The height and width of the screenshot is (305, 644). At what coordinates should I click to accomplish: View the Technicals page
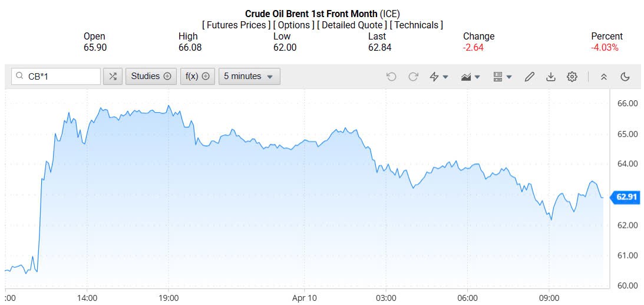point(417,25)
